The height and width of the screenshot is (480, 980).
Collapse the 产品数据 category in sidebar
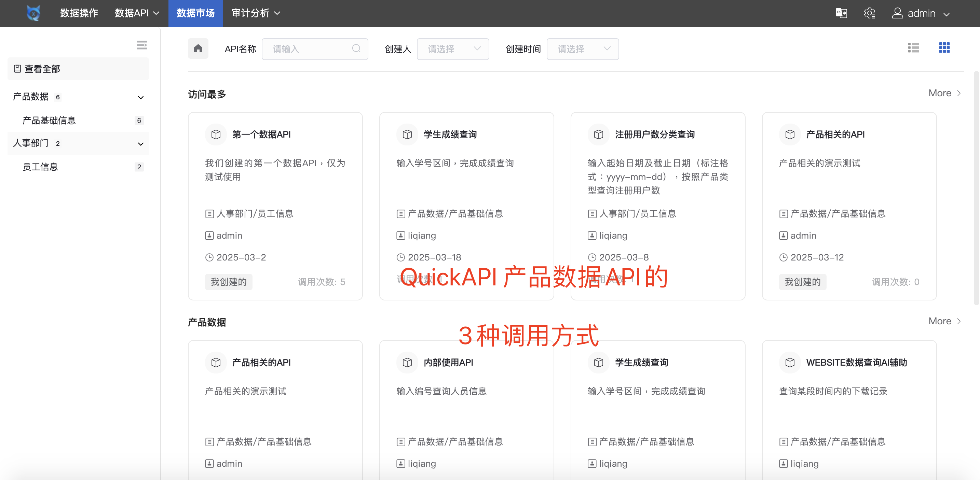140,97
